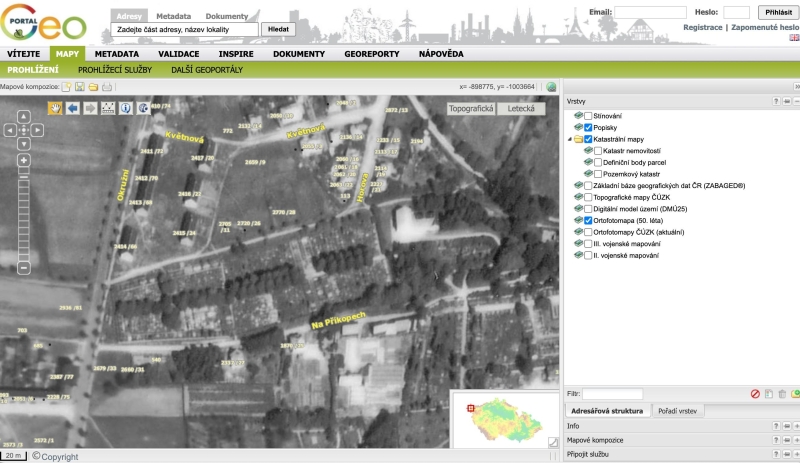
Task: Switch basemap to Topografická
Action: coord(470,108)
